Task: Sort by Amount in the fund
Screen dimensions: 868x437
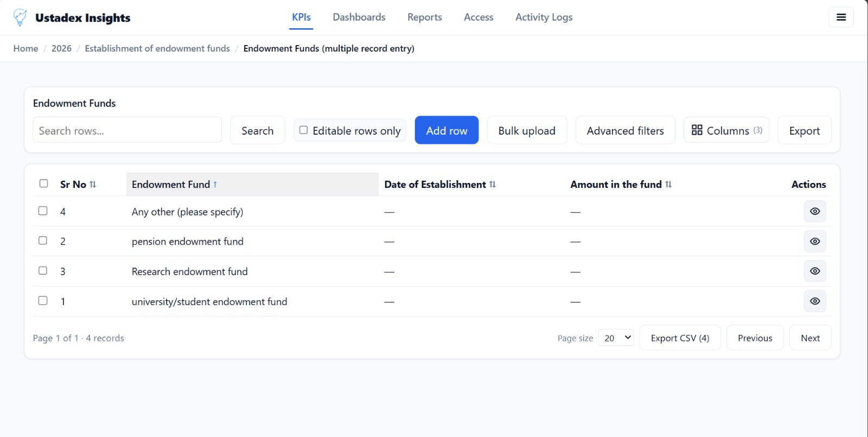Action: coord(621,185)
